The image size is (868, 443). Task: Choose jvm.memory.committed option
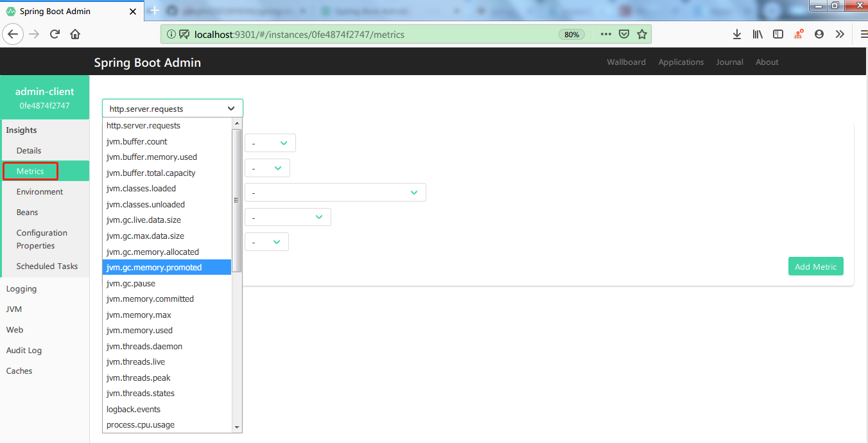(167, 299)
